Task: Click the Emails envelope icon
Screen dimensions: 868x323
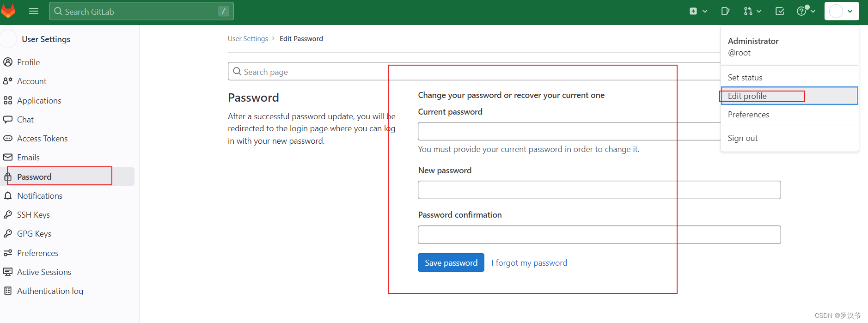Action: (8, 157)
